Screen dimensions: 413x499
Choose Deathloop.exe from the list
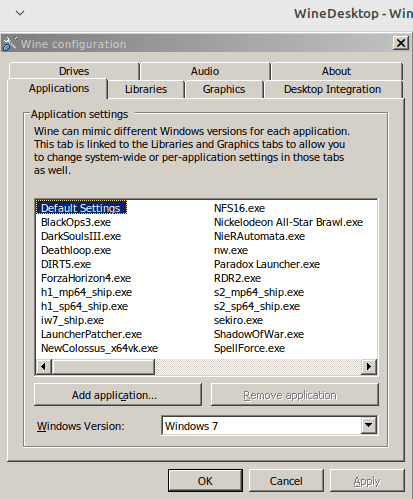[76, 250]
